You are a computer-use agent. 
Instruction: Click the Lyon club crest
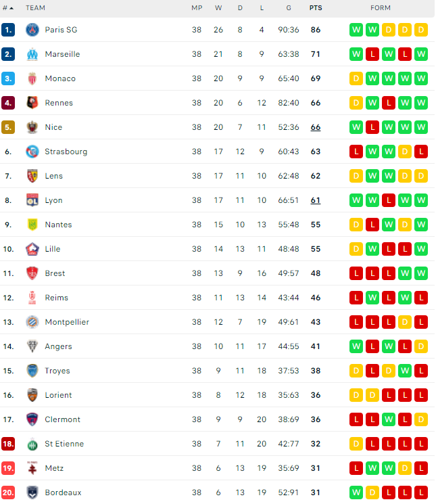[x=32, y=200]
